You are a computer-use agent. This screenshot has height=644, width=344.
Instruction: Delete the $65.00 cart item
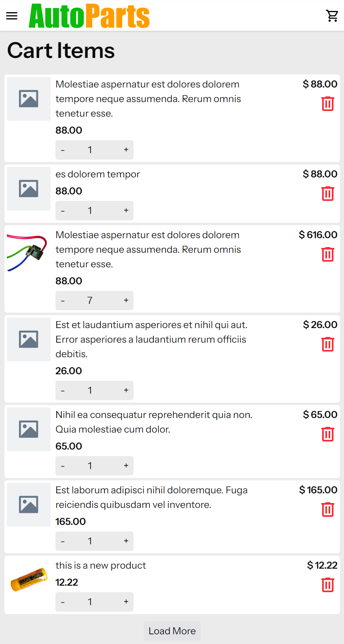tap(327, 434)
